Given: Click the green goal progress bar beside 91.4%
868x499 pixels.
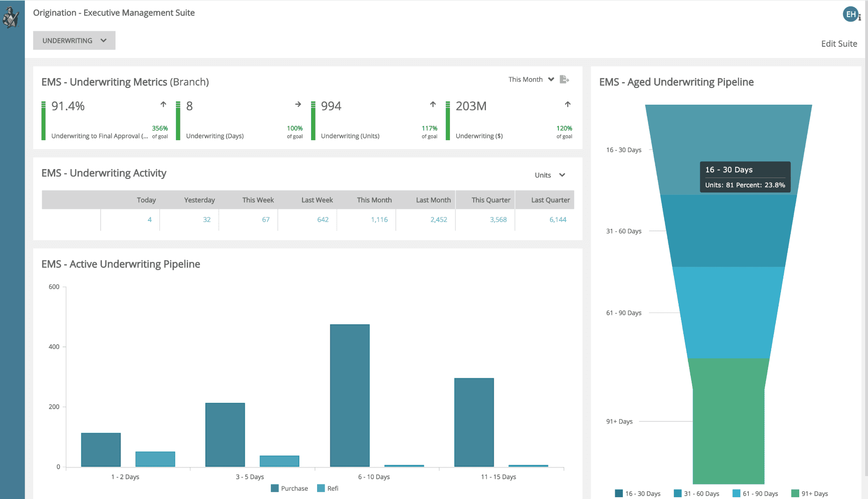Looking at the screenshot, I should tap(43, 120).
